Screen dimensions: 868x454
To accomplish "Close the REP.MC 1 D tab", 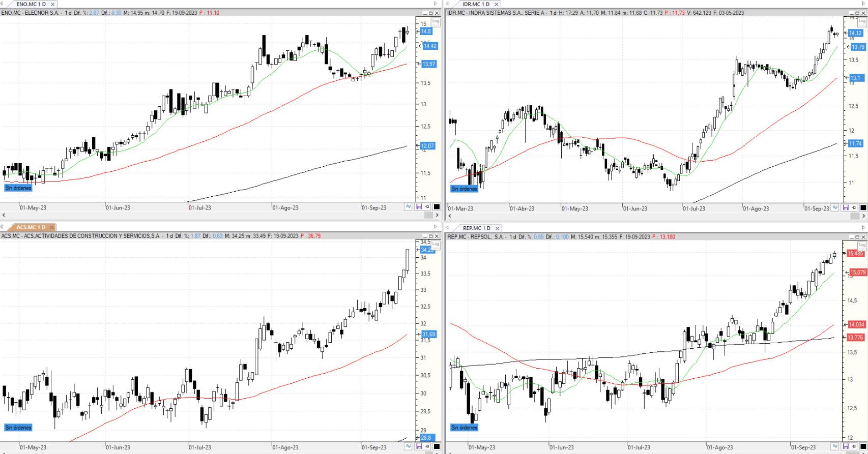I will point(497,228).
